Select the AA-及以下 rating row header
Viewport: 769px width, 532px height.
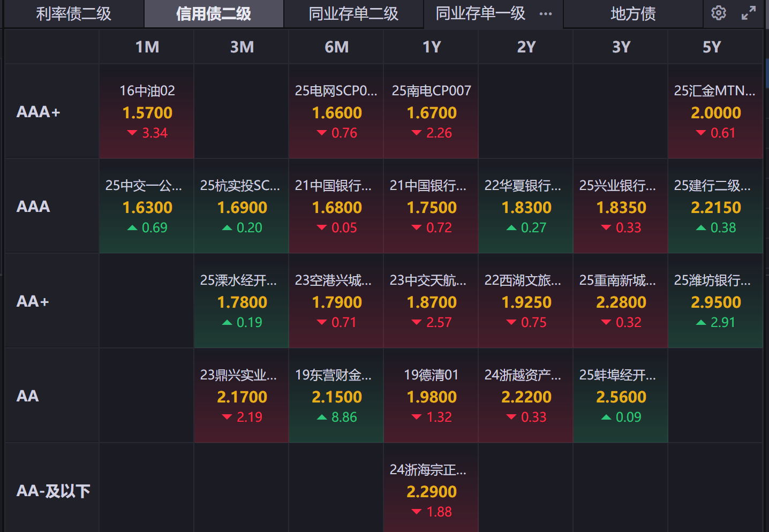pyautogui.click(x=53, y=491)
